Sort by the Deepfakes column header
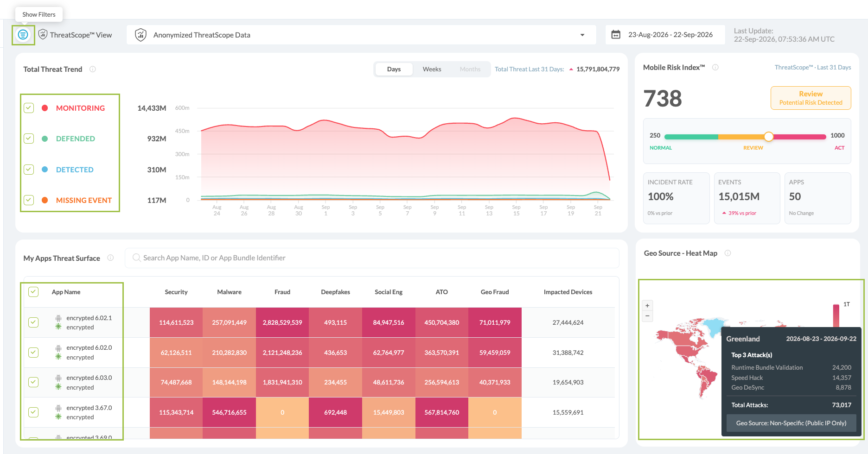Viewport: 868px width, 454px height. 335,292
